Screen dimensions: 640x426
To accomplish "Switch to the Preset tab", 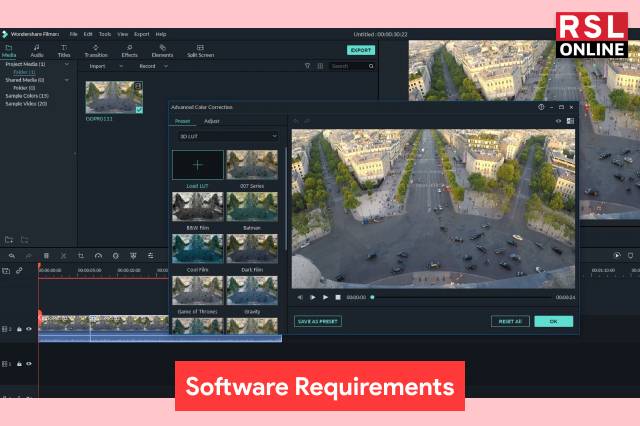I will click(x=182, y=121).
